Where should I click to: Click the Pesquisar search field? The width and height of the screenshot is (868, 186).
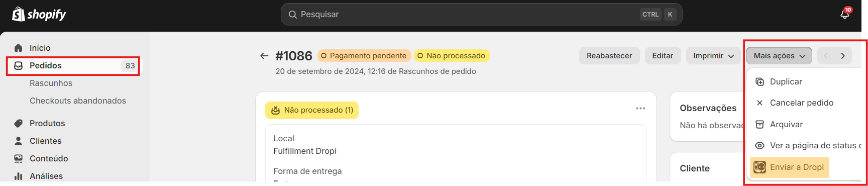point(481,14)
